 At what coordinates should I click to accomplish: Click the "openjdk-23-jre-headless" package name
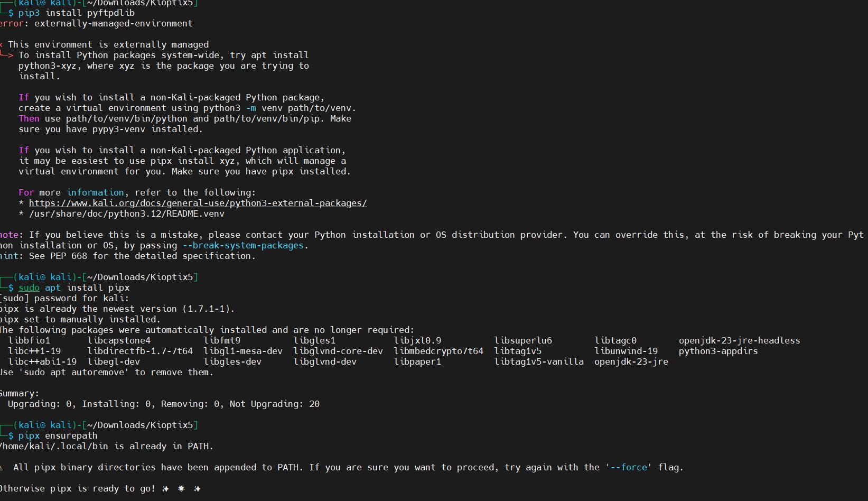point(740,340)
